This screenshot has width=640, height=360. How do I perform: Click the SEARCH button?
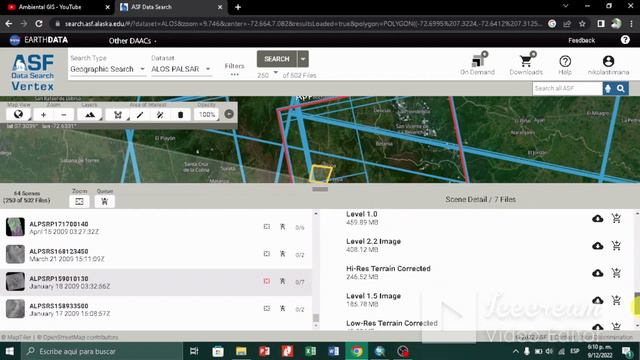click(x=277, y=59)
